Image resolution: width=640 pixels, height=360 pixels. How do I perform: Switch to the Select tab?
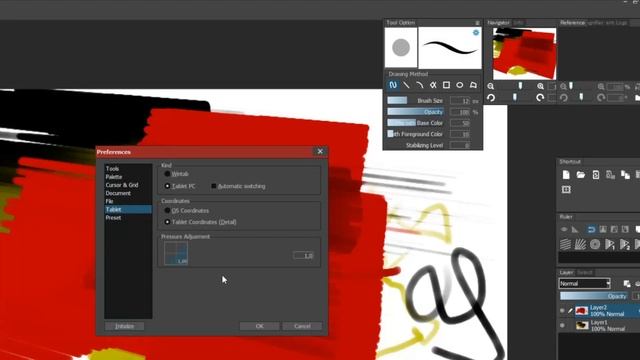pyautogui.click(x=584, y=272)
